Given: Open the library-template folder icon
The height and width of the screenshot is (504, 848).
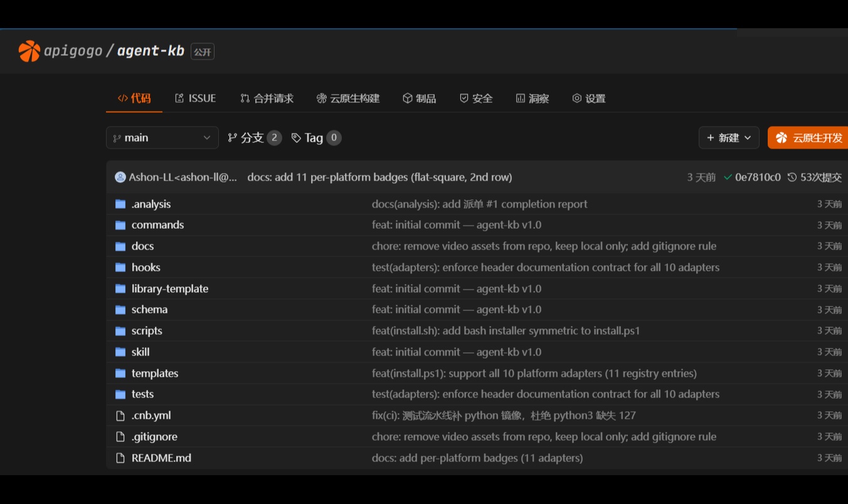Looking at the screenshot, I should tap(120, 288).
